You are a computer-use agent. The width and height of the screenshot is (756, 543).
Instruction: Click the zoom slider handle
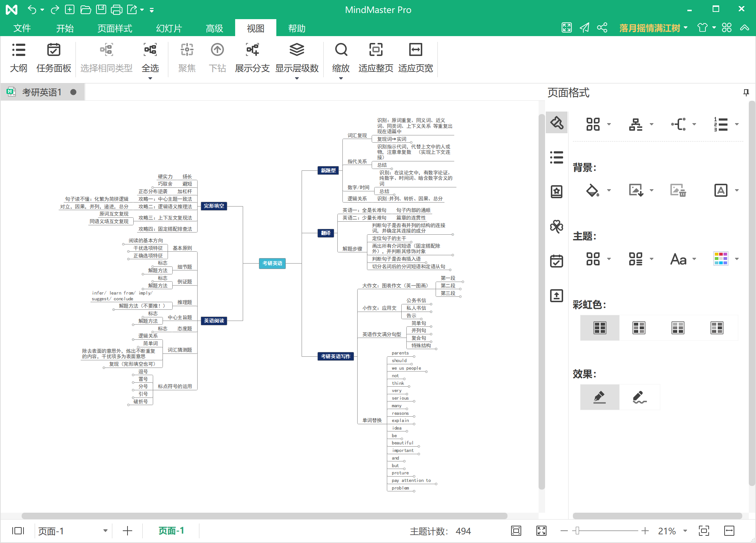pos(577,531)
